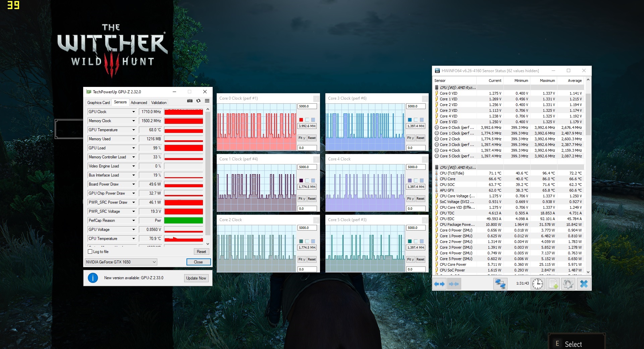
Task: Open the PerfCap Reason sensor dropdown
Action: [133, 220]
